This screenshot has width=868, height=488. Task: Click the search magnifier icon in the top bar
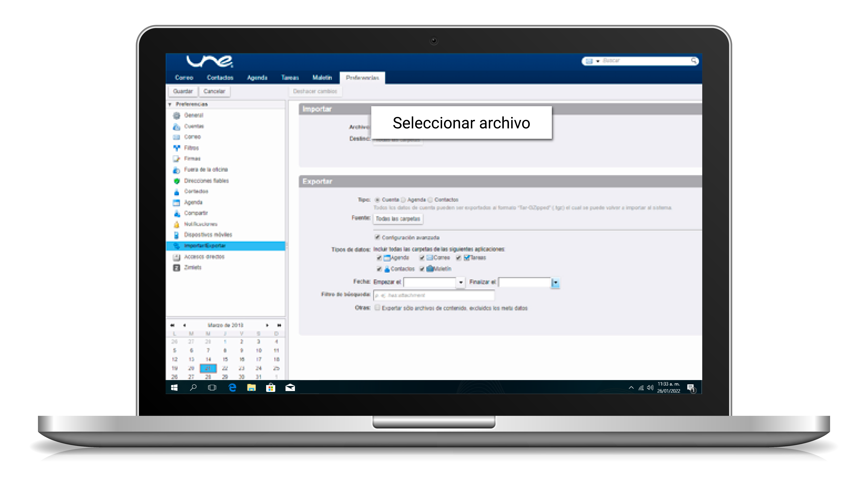point(694,61)
